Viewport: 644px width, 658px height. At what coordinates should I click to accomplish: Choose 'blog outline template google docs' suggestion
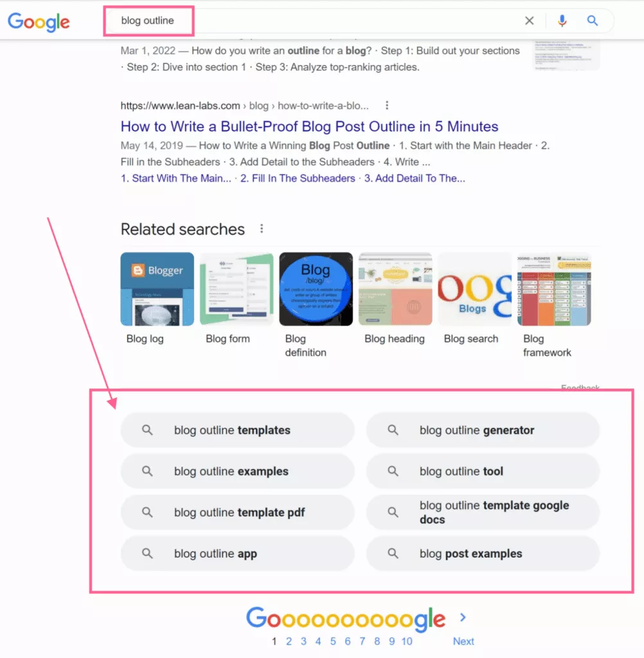483,512
